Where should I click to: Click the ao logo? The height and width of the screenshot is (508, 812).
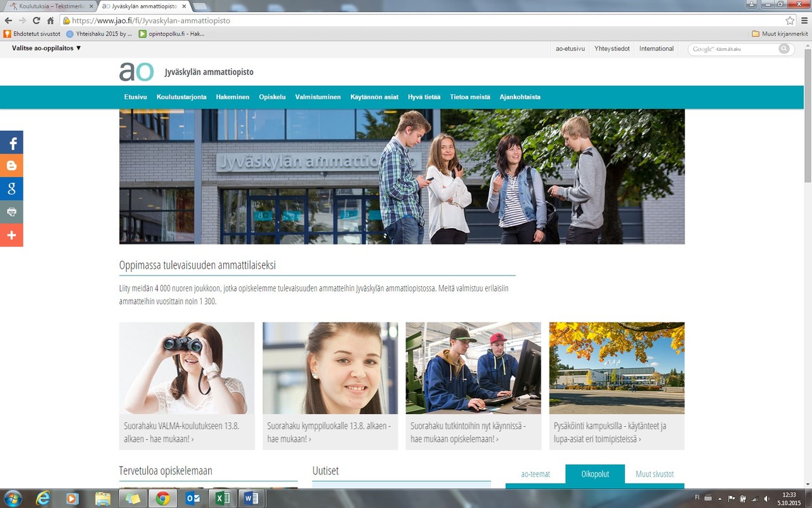(136, 72)
